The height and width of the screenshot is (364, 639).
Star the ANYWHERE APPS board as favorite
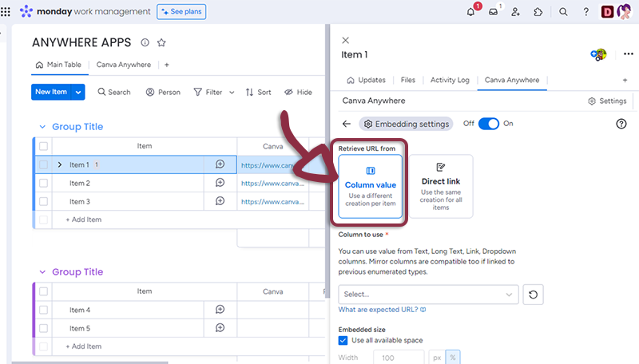(161, 42)
